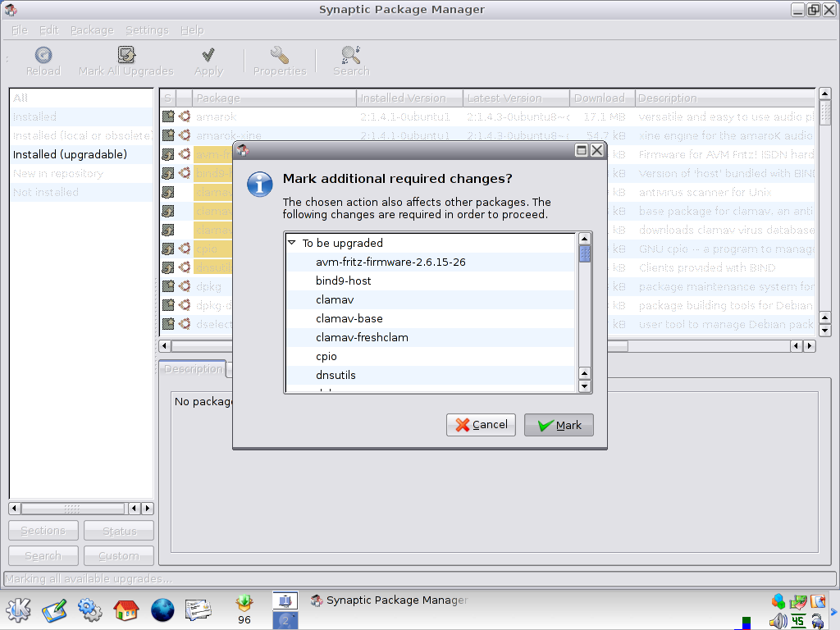Screen dimensions: 840x630
Task: Select Not installed filter
Action: (x=81, y=192)
